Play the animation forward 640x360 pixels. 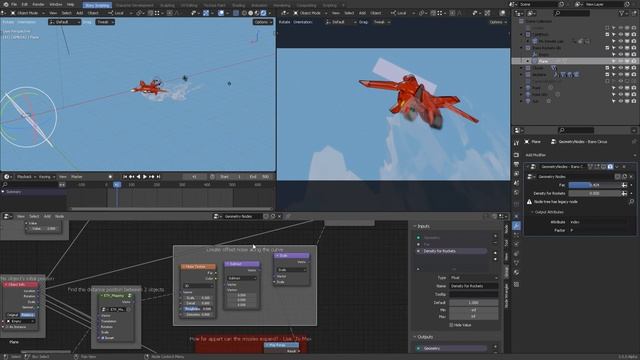[x=145, y=177]
